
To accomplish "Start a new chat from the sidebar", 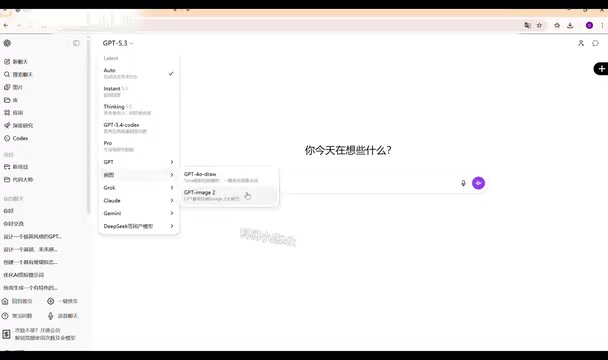I will [x=16, y=62].
